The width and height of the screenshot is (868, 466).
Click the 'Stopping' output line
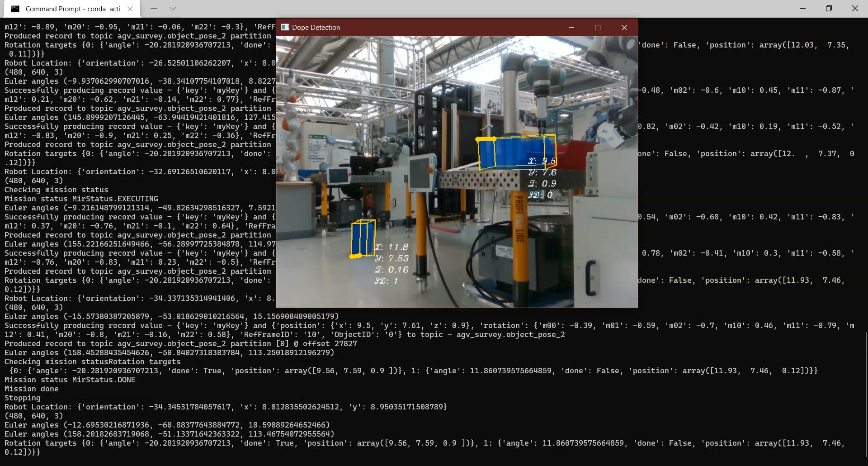point(23,398)
